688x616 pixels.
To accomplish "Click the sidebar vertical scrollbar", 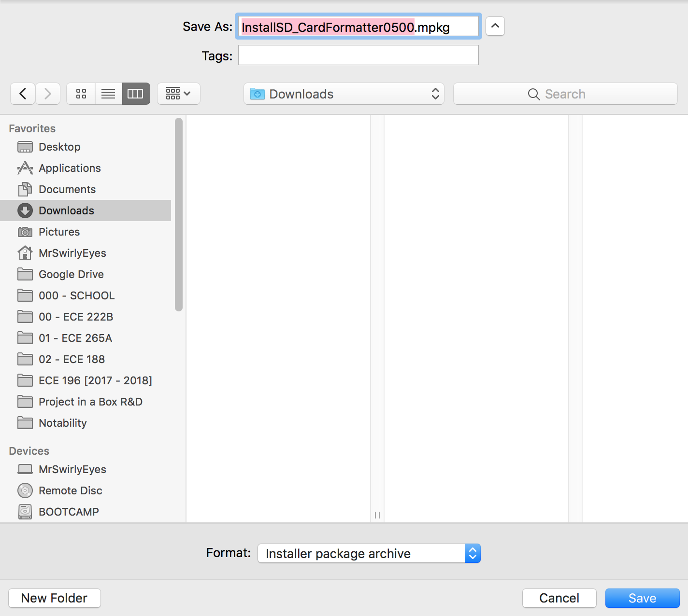I will click(179, 215).
